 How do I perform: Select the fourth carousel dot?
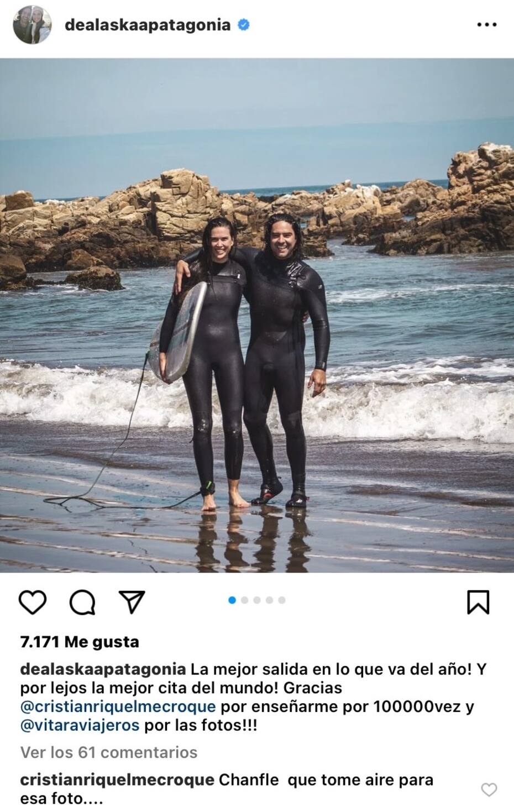269,600
